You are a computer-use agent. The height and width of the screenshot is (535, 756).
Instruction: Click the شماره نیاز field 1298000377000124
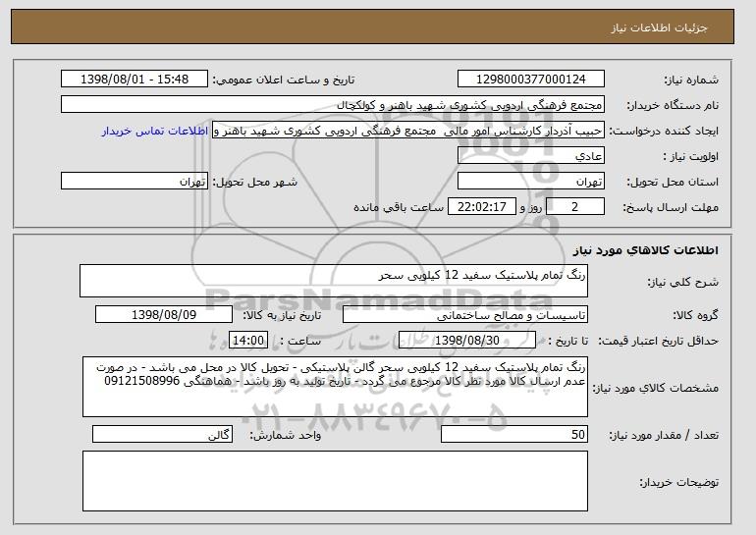coord(531,80)
